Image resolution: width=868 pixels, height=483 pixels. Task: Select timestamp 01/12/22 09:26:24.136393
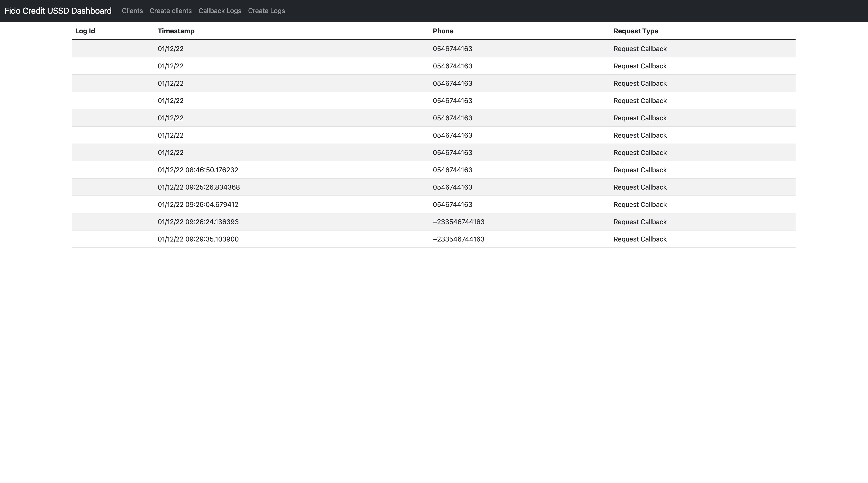click(198, 222)
